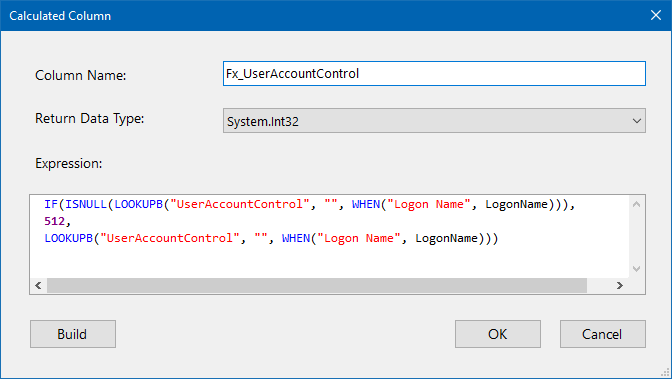Image resolution: width=672 pixels, height=379 pixels.
Task: Click ISNULL in the expression's first line
Action: coord(86,204)
